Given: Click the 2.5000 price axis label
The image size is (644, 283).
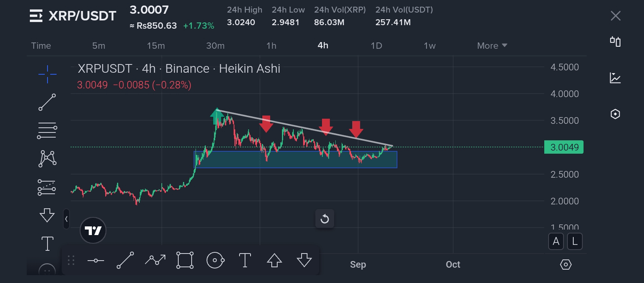Looking at the screenshot, I should pyautogui.click(x=565, y=175).
